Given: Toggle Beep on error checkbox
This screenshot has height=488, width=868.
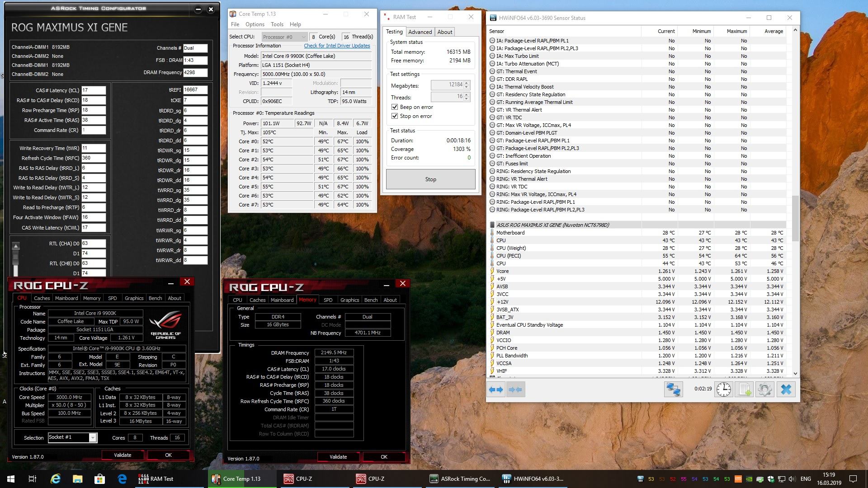Looking at the screenshot, I should (394, 107).
